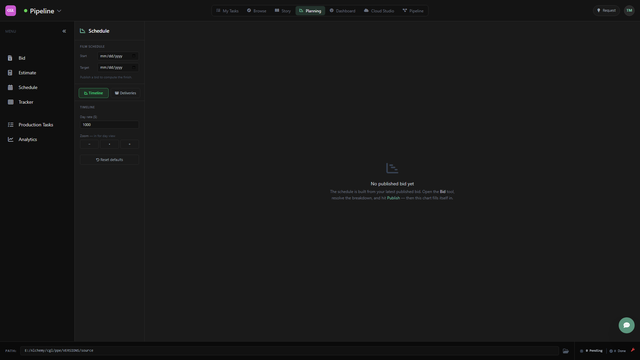Screen dimensions: 640x360
Task: Edit the Day rate field
Action: pyautogui.click(x=109, y=124)
